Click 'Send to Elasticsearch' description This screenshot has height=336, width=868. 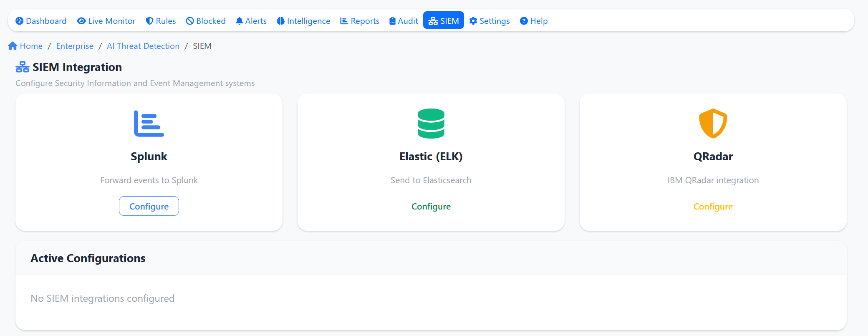pyautogui.click(x=431, y=180)
